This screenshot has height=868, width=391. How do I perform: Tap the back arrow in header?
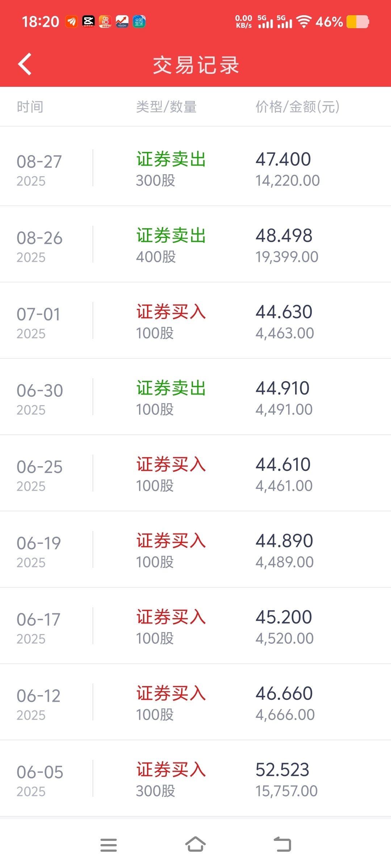[25, 64]
